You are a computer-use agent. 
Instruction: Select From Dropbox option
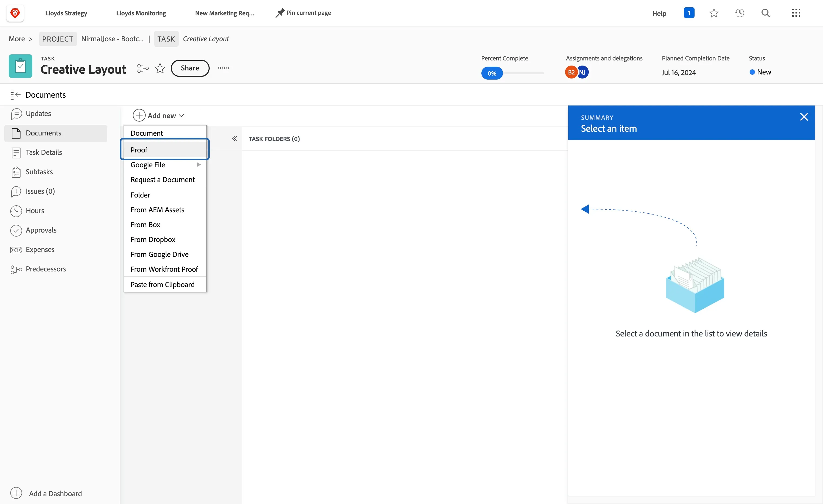pos(165,240)
